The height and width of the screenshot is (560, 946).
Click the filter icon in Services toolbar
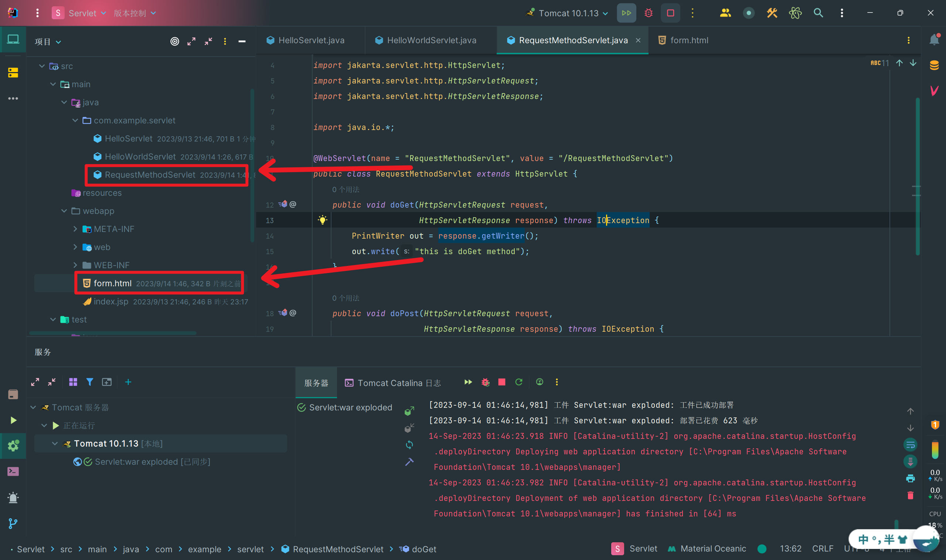[x=89, y=382]
